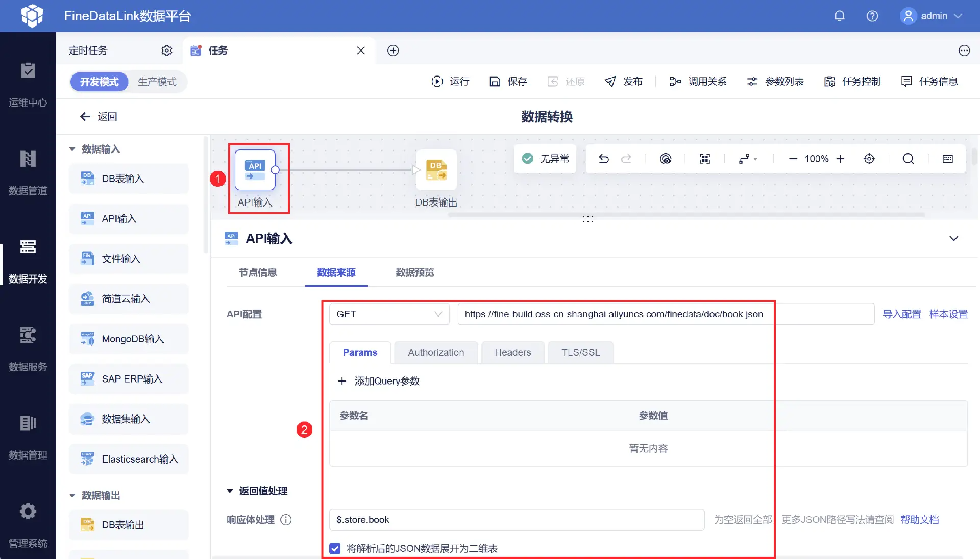The width and height of the screenshot is (980, 559).
Task: Open the GET request method dropdown
Action: (389, 314)
